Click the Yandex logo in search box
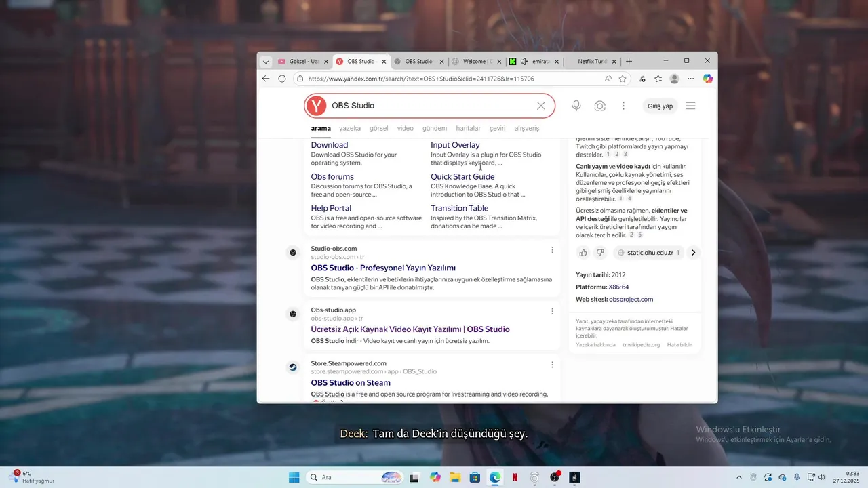Screen dimensions: 868x488 coord(316,106)
